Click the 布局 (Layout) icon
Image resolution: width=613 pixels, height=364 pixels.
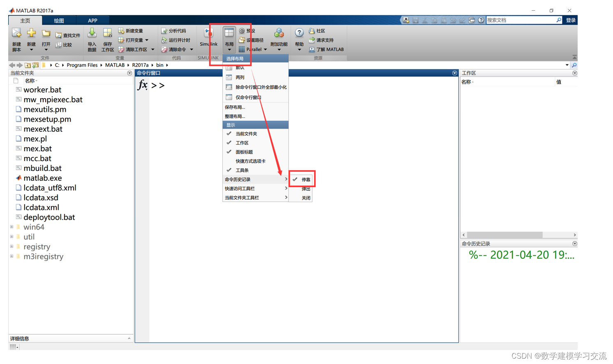tap(229, 34)
